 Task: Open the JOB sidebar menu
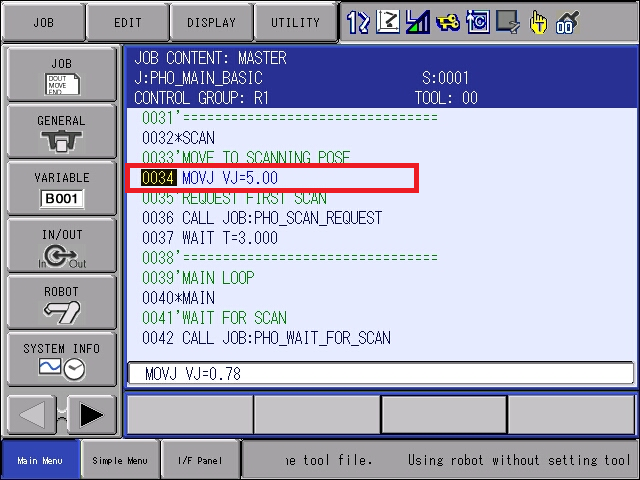coord(62,74)
